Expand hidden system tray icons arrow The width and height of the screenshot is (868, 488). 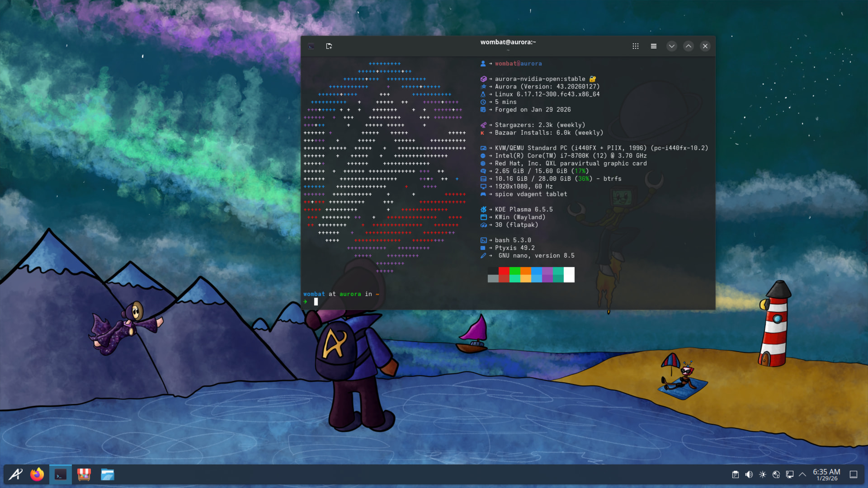tap(802, 474)
